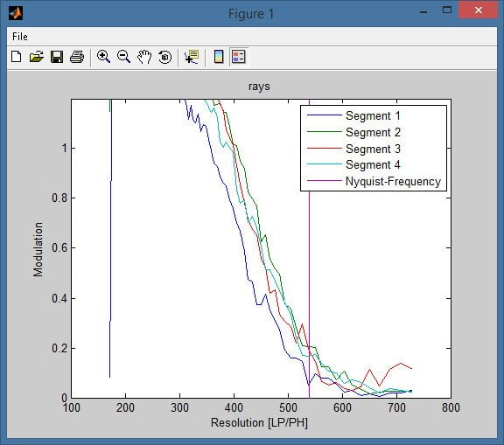504x445 pixels.
Task: Save the figure using the floppy disk icon
Action: click(57, 57)
